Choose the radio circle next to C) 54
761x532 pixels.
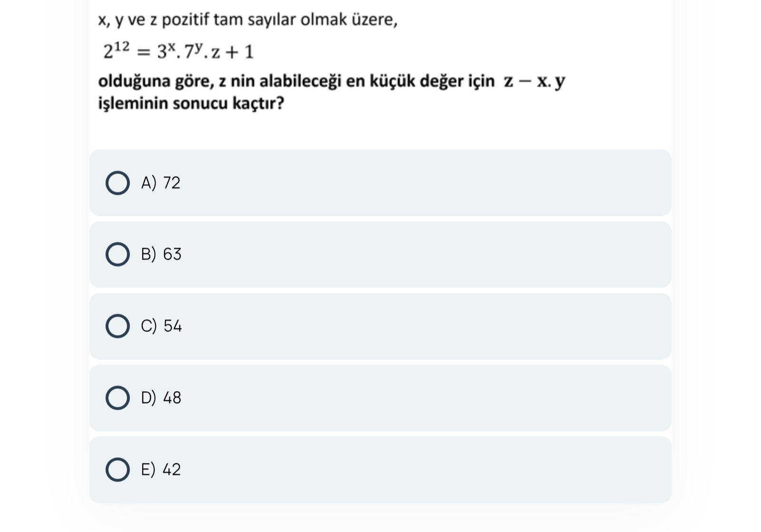(x=117, y=326)
